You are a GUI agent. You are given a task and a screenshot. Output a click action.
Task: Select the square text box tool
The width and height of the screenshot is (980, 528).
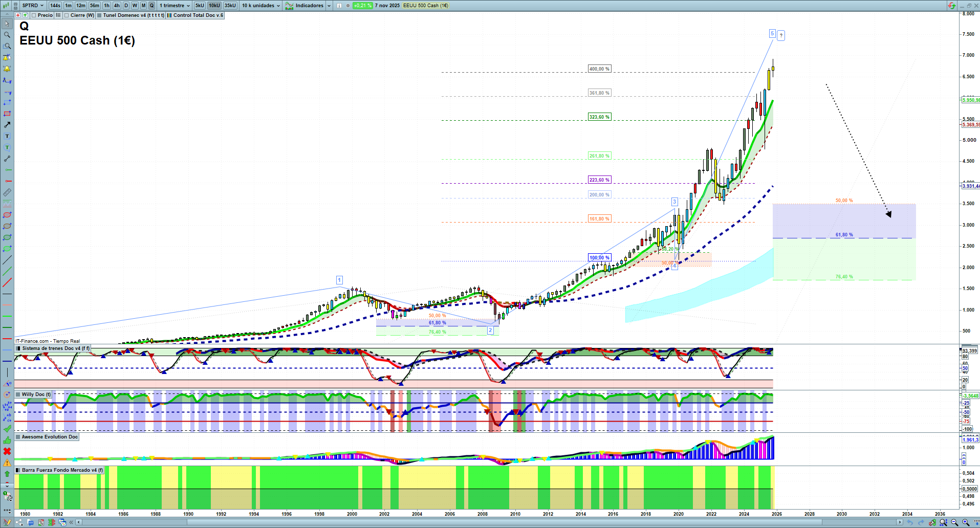7,136
